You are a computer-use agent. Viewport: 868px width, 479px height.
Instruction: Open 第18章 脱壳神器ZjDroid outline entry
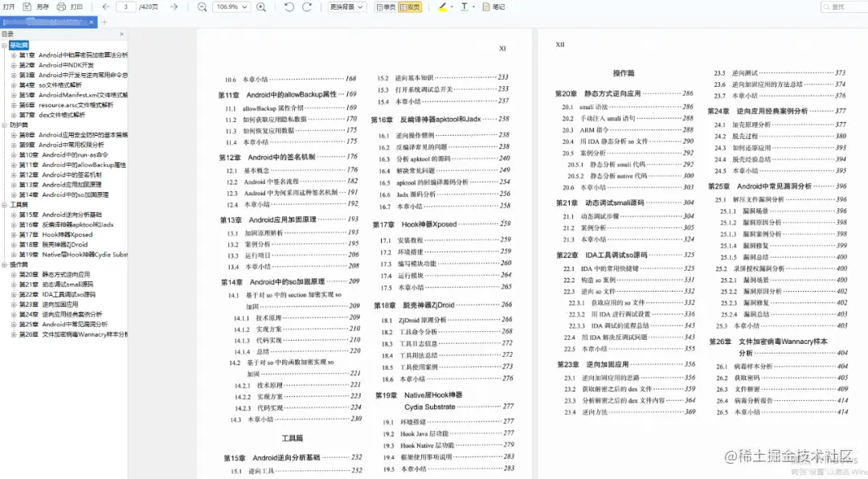(x=53, y=245)
